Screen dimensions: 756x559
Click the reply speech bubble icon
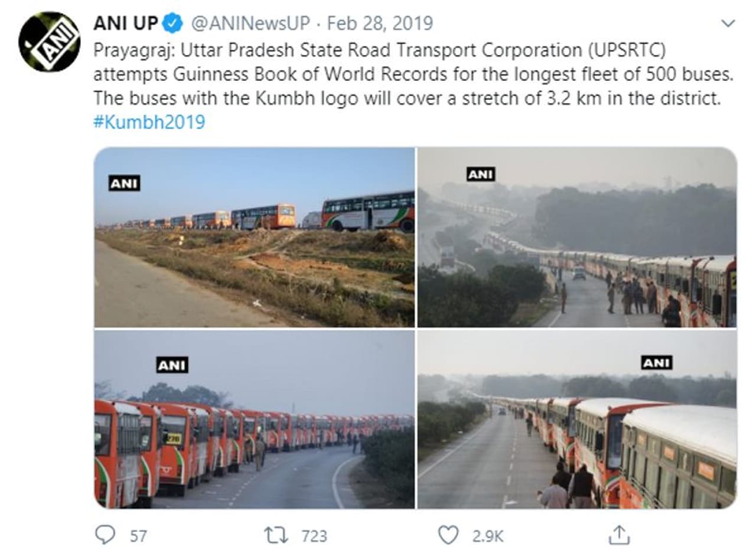click(105, 535)
